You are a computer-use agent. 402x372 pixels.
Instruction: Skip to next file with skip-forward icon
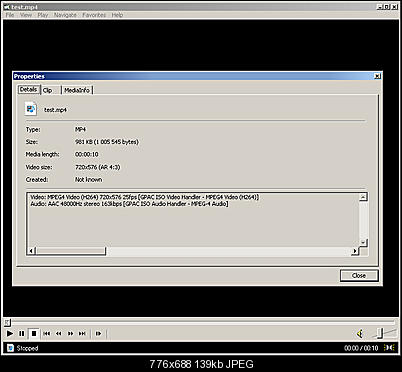(82, 333)
